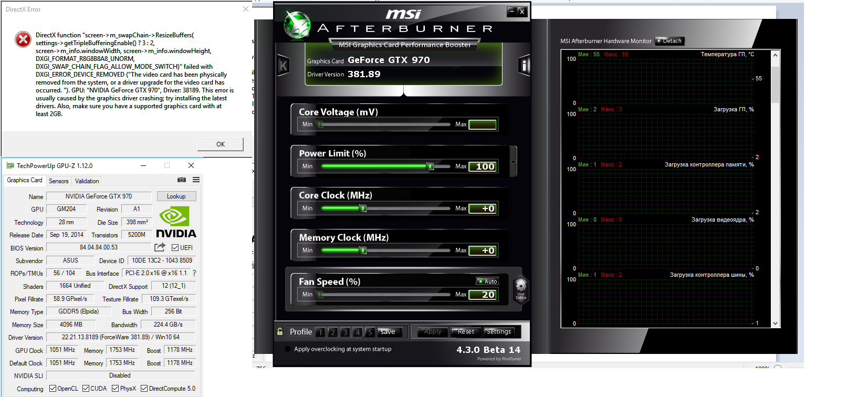The width and height of the screenshot is (868, 397).
Task: Select Afterburner profile slot 4
Action: (x=357, y=332)
